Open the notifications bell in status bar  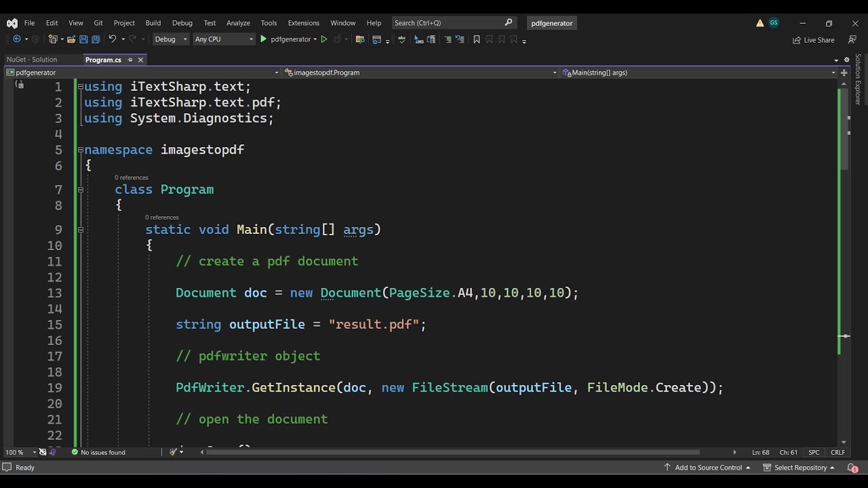(852, 468)
